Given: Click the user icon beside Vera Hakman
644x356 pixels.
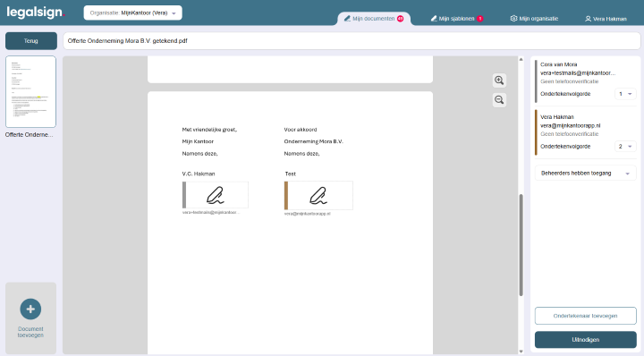Looking at the screenshot, I should 588,19.
